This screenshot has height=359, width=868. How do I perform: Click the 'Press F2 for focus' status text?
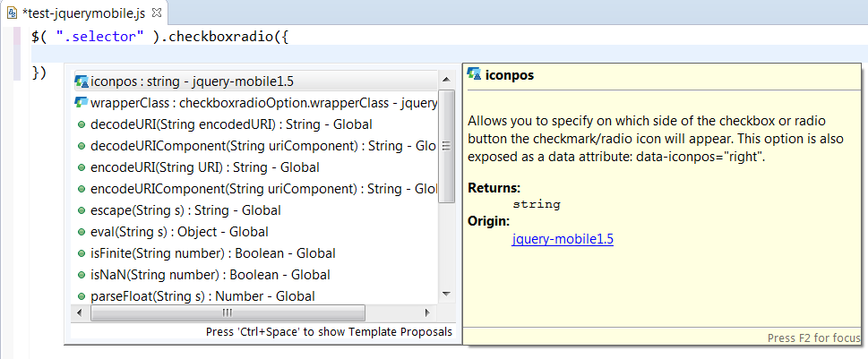(813, 338)
